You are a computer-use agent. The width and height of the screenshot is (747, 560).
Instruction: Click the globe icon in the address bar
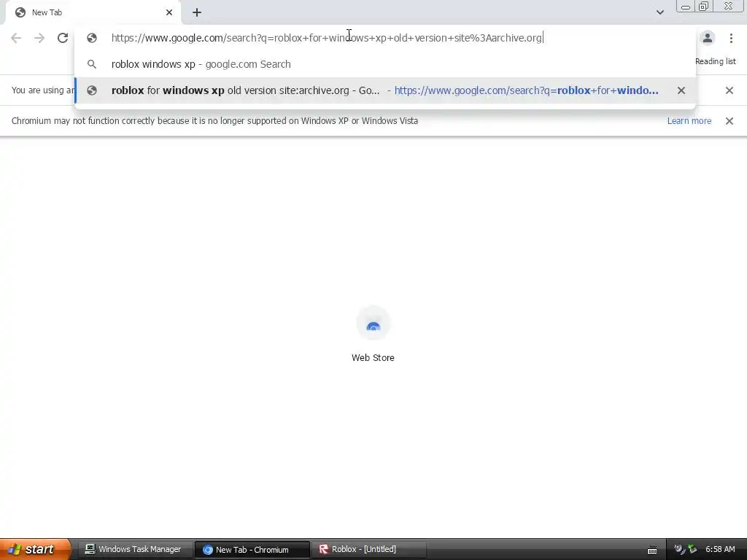click(92, 38)
